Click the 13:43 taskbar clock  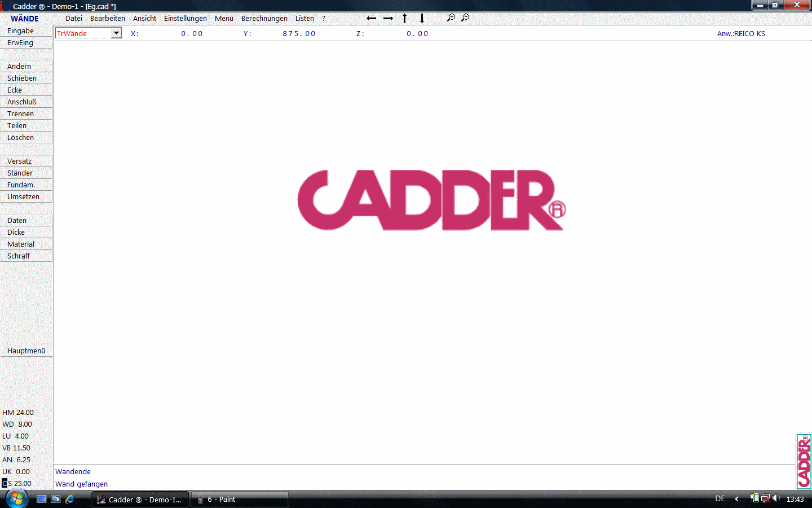795,499
